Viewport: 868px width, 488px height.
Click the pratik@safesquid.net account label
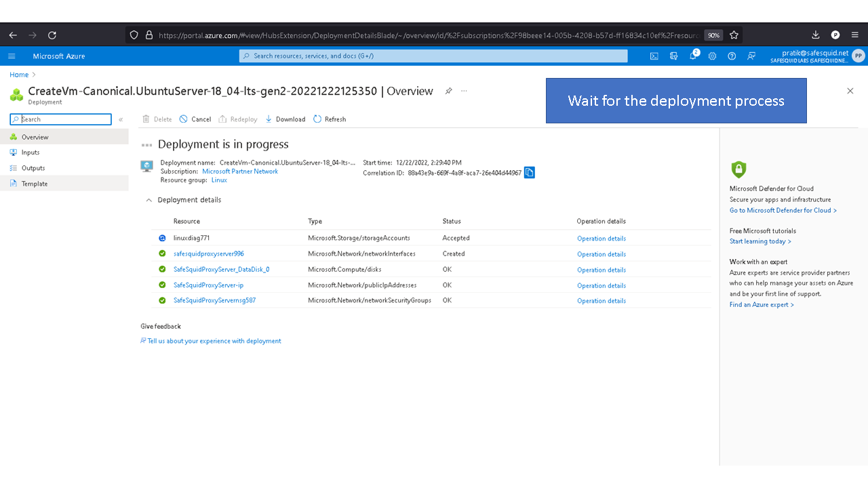tap(814, 53)
